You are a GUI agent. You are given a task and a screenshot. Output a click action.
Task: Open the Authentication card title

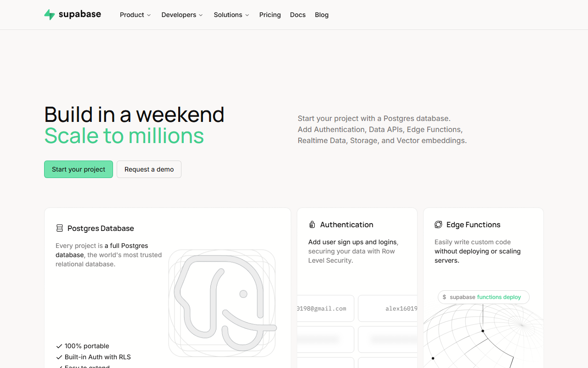(346, 224)
